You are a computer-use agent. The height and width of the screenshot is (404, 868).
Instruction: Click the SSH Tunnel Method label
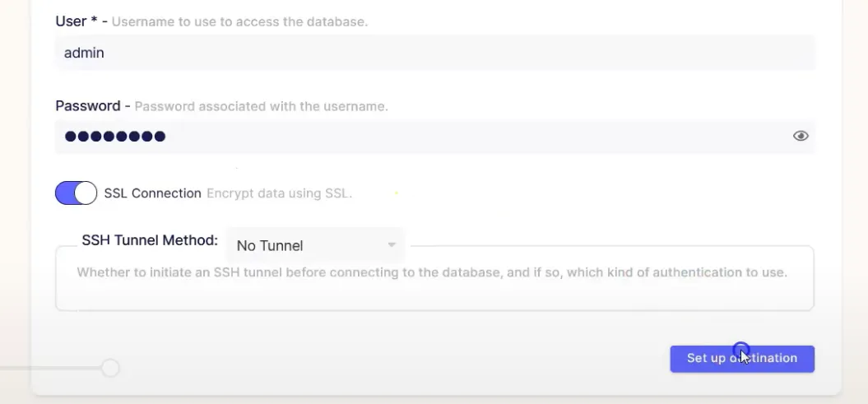click(x=150, y=240)
